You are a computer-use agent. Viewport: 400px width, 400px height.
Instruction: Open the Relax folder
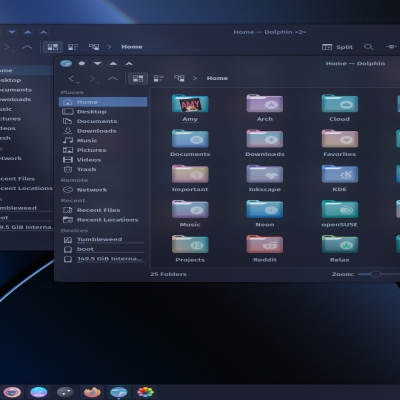339,248
